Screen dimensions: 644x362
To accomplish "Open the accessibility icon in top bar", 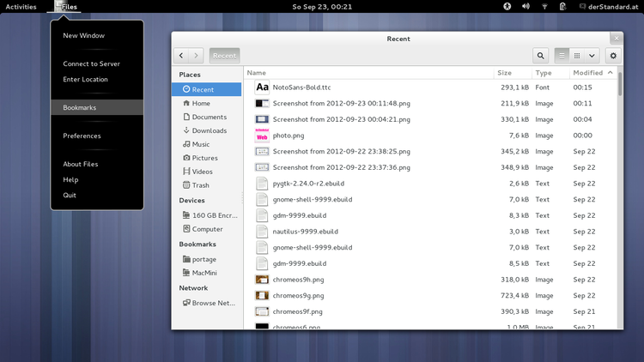I will (x=507, y=7).
